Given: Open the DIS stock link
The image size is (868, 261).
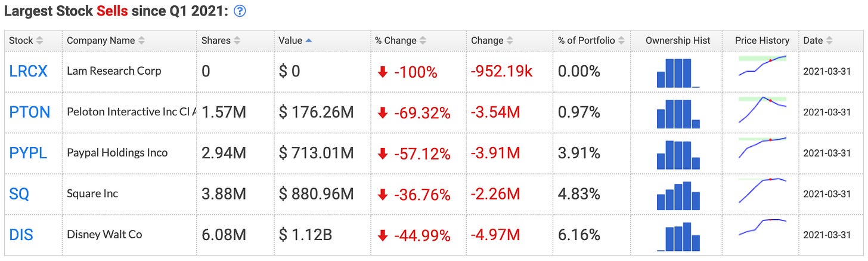Looking at the screenshot, I should pos(21,235).
